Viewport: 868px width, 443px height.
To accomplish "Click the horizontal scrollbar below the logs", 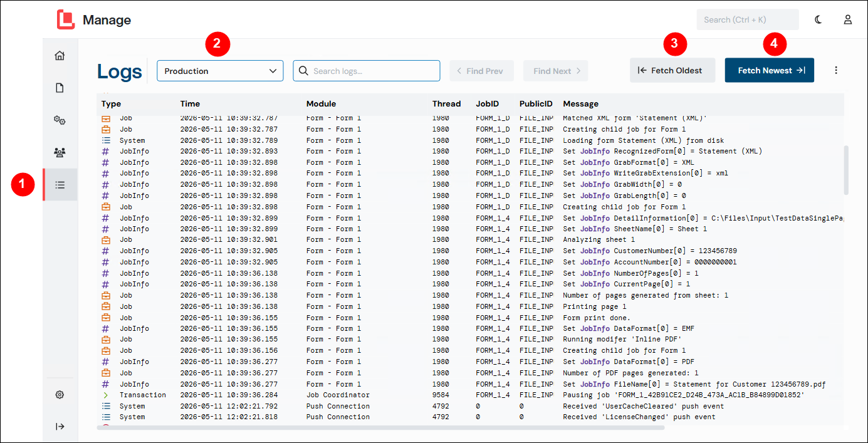I will (x=380, y=428).
